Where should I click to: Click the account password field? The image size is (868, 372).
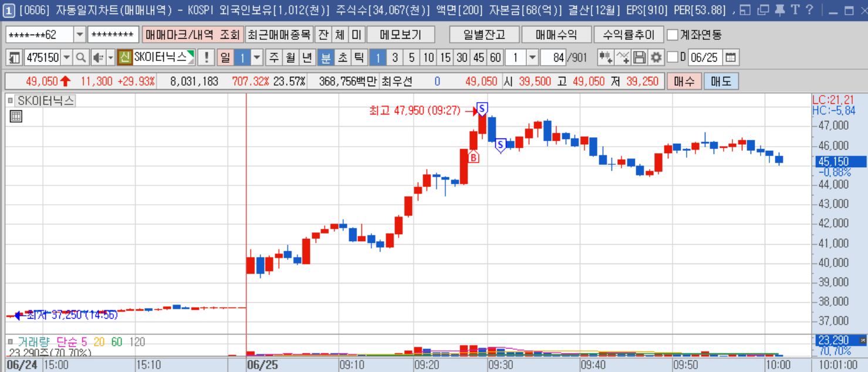113,35
